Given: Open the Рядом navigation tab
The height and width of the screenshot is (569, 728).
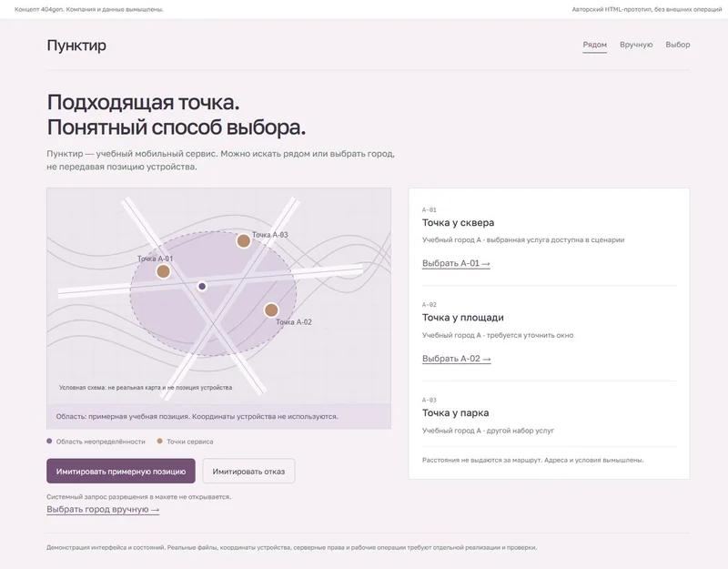Looking at the screenshot, I should pyautogui.click(x=595, y=45).
